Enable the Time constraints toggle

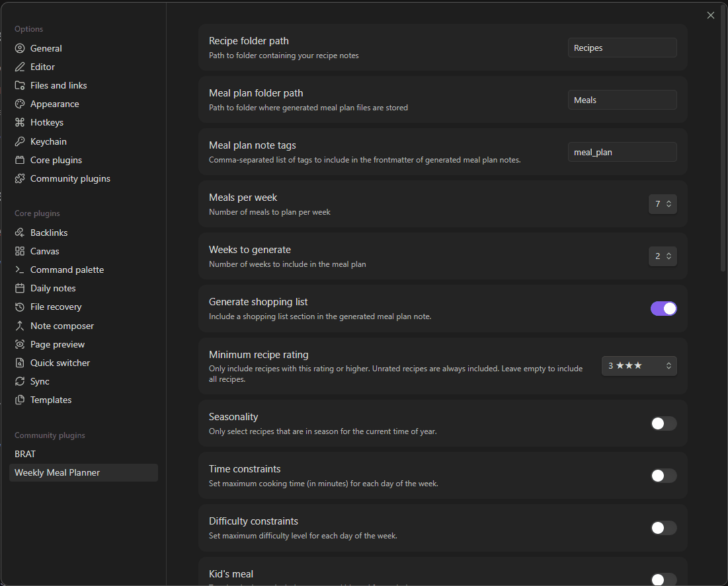click(x=663, y=476)
